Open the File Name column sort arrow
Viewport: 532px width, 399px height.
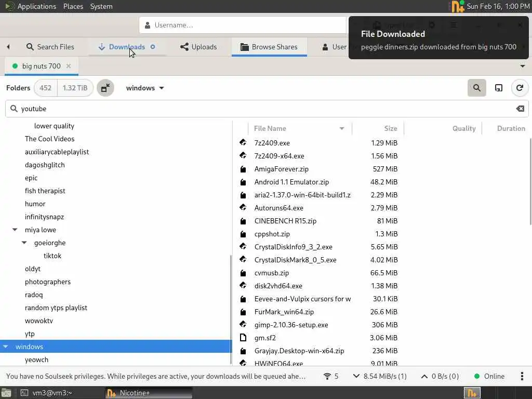click(x=342, y=128)
